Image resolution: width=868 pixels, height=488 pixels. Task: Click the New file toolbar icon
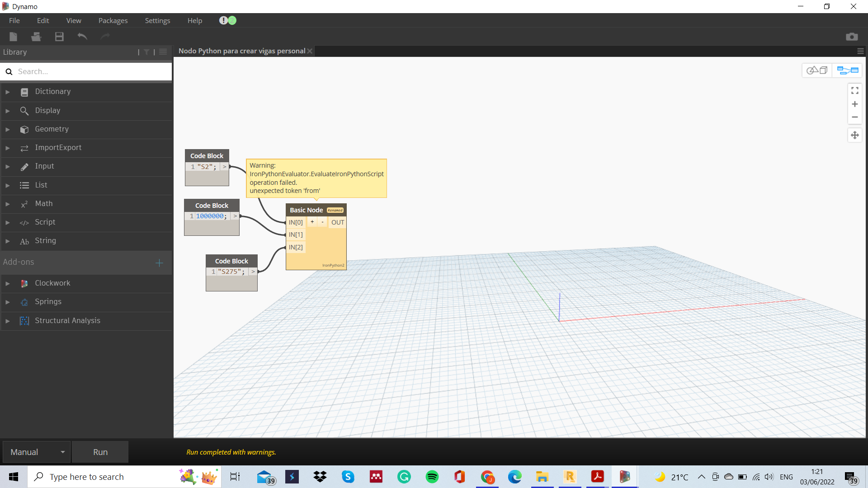click(x=13, y=37)
